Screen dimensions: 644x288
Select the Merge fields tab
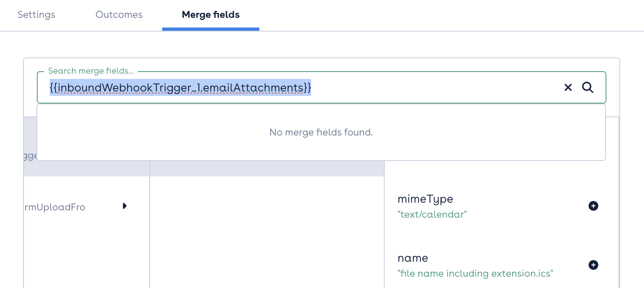211,15
